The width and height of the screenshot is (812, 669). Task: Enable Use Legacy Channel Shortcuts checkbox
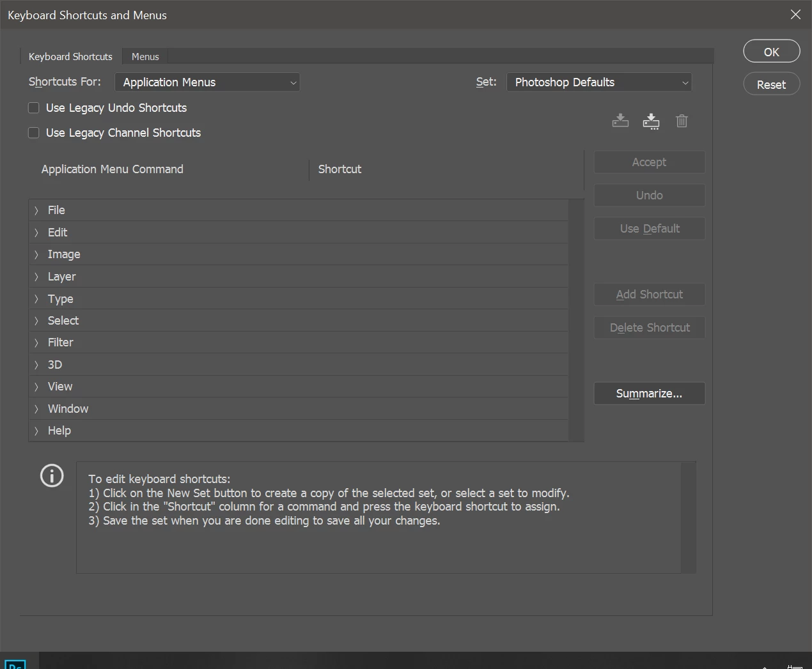(34, 133)
